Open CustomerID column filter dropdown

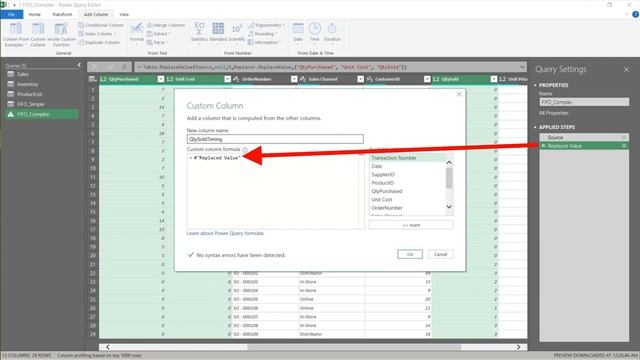pyautogui.click(x=427, y=79)
